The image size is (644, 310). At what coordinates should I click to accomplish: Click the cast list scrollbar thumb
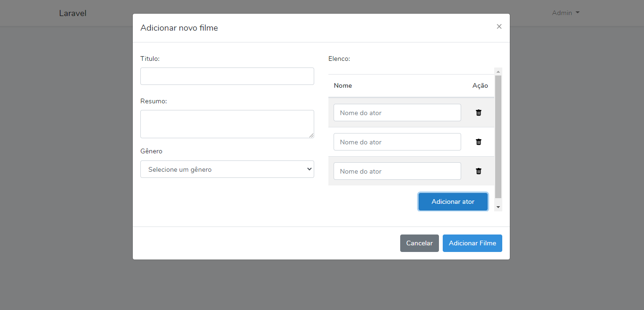pos(498,136)
